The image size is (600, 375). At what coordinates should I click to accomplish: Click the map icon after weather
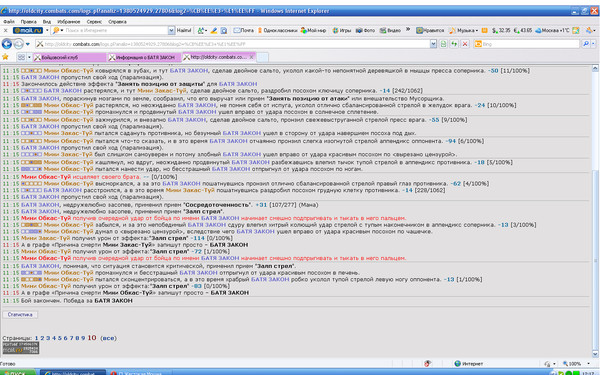pos(576,30)
